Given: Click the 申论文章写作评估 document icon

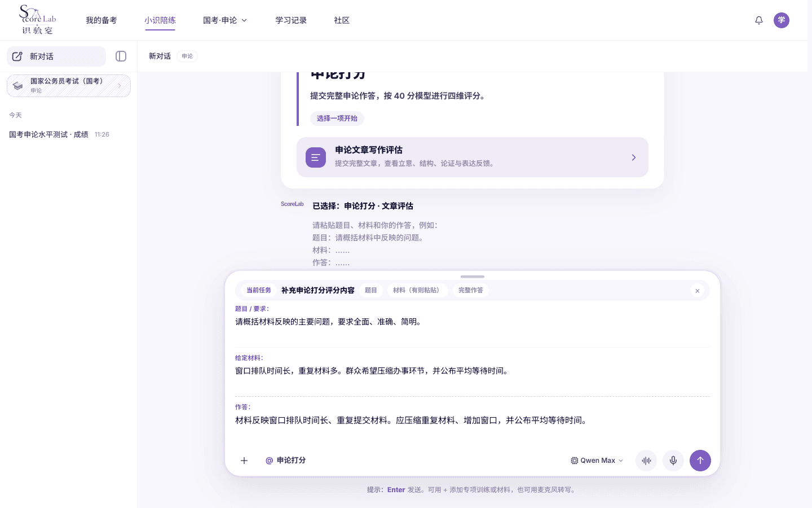Looking at the screenshot, I should point(316,157).
